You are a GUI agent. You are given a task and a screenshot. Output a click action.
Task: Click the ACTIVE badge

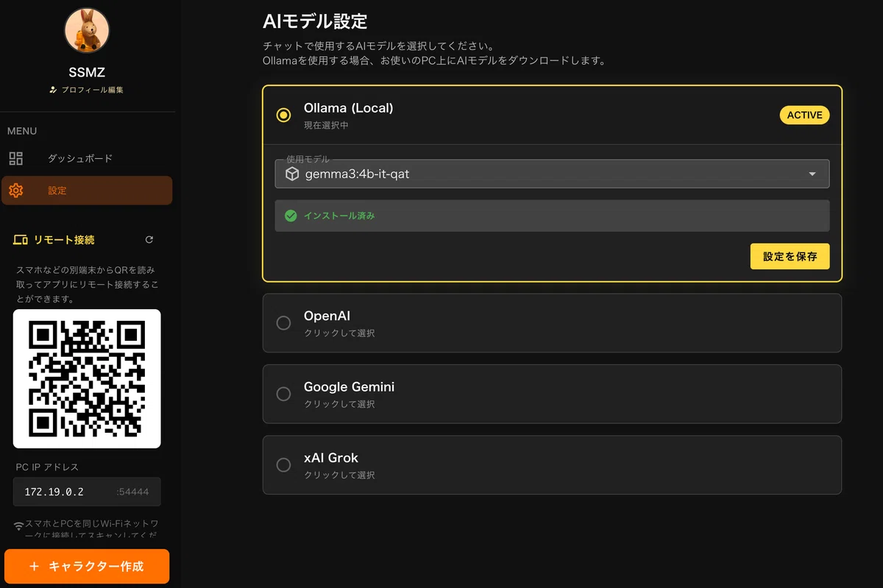tap(804, 115)
